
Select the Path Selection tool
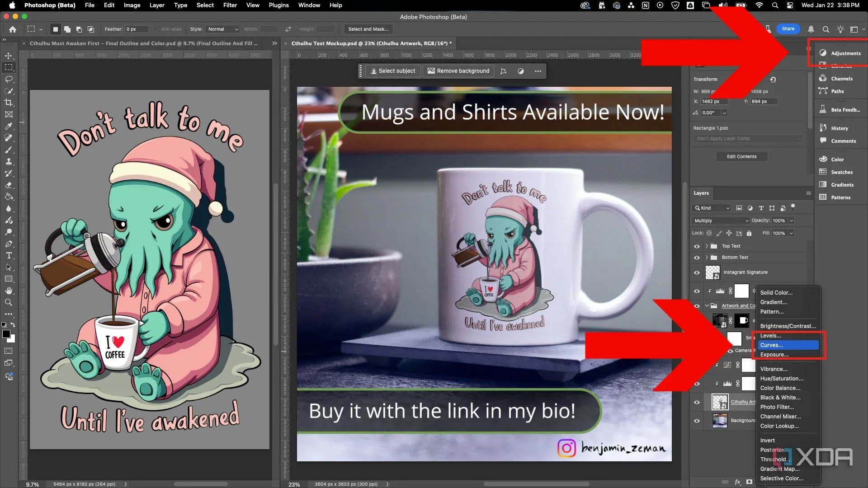click(9, 267)
